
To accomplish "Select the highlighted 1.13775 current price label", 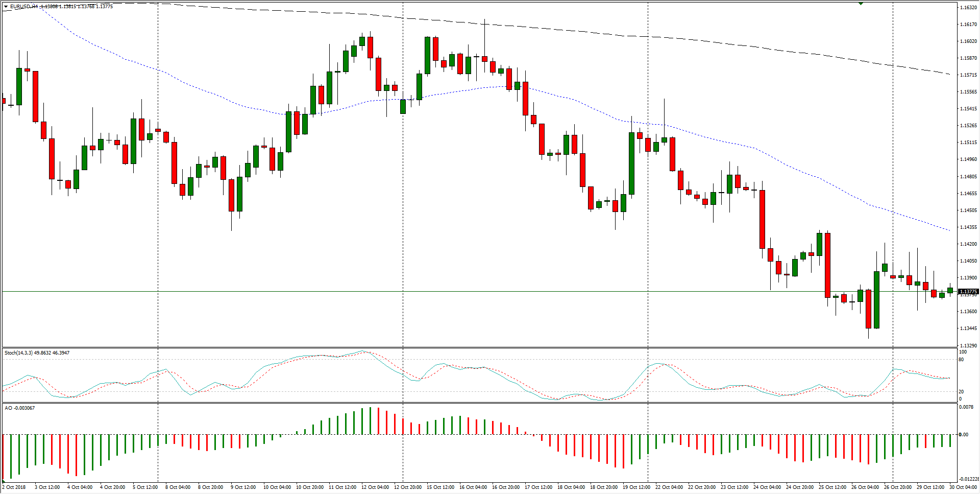I will coord(968,292).
